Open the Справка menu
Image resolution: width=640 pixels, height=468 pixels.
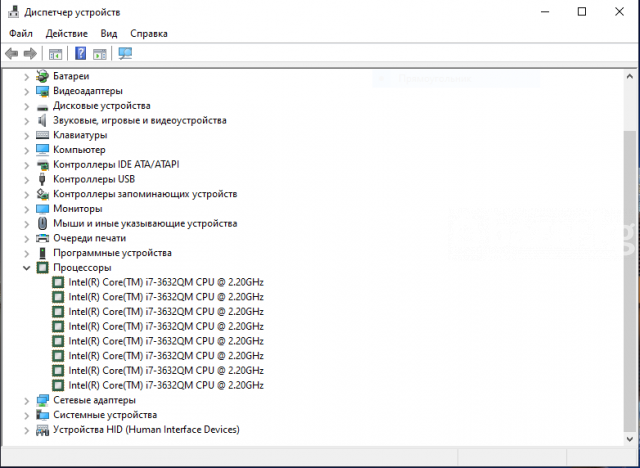coord(149,33)
